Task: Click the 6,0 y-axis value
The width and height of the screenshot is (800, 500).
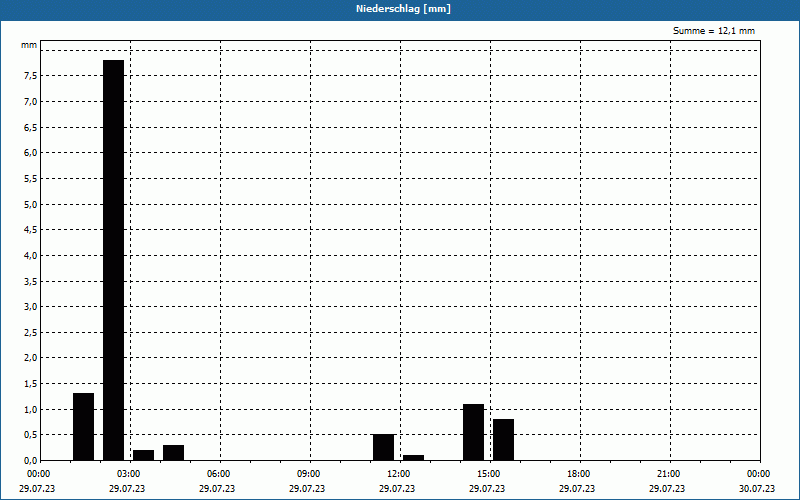Action: pos(31,153)
